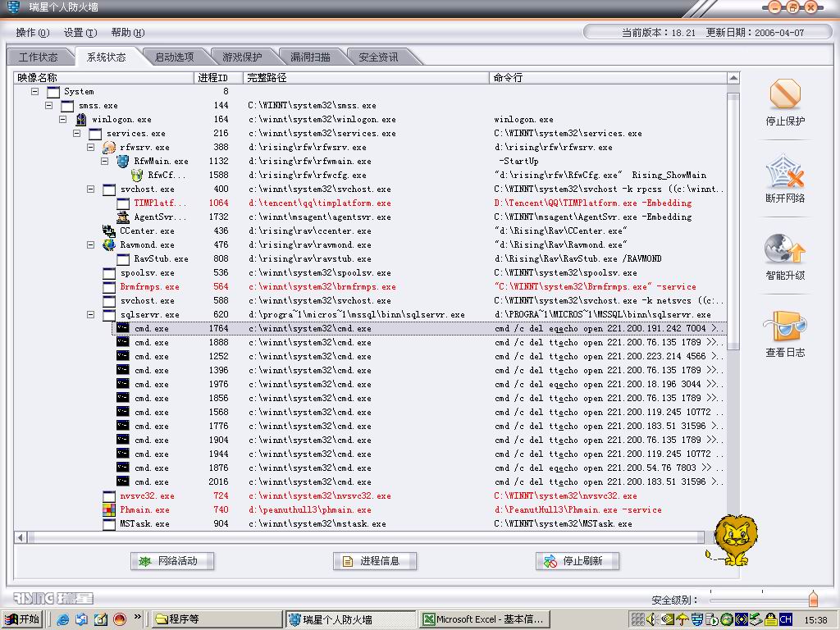Click the AgentSvr process icon
The image size is (840, 630).
point(123,217)
